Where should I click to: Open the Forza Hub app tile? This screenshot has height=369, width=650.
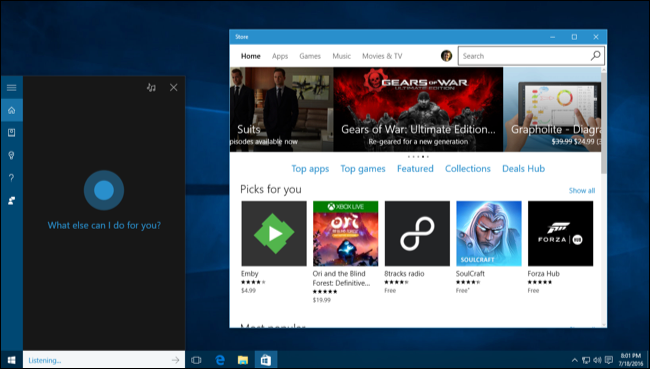[x=560, y=233]
